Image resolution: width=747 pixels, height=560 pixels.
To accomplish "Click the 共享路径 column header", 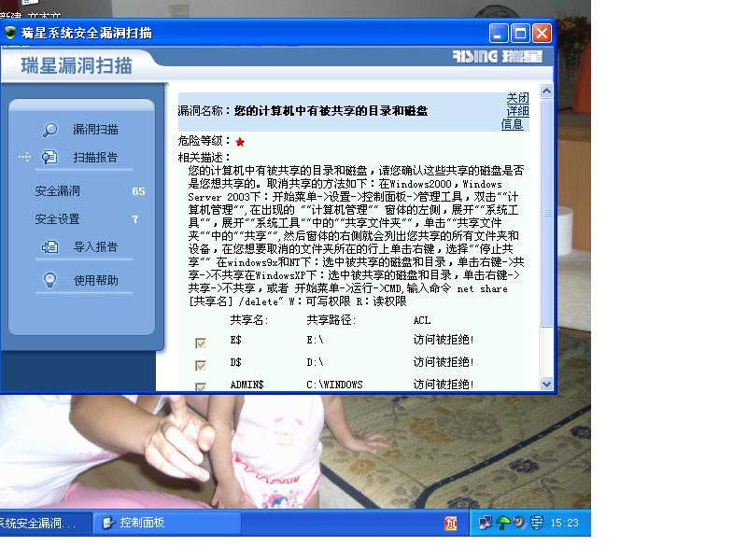I will [x=331, y=320].
